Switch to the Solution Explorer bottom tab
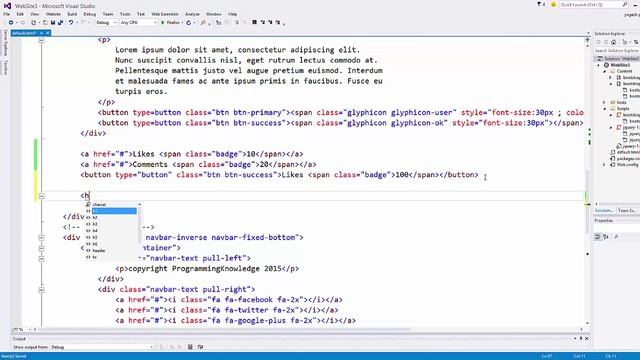This screenshot has width=640, height=360. [x=604, y=211]
